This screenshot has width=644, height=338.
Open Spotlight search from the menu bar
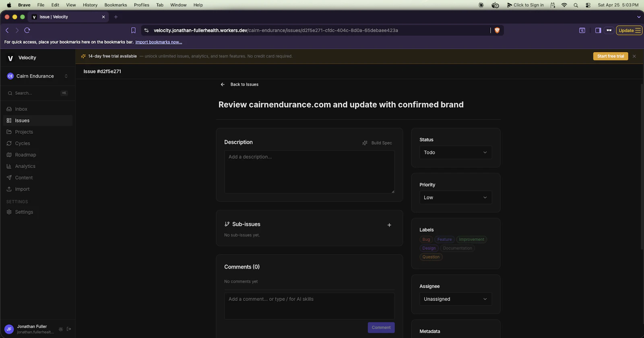pos(576,5)
